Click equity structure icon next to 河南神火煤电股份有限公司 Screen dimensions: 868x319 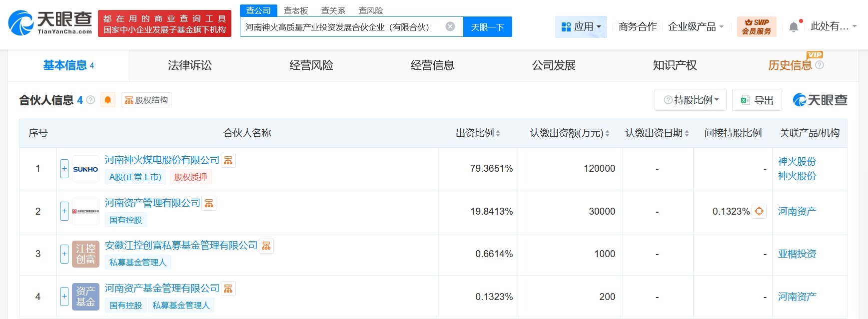tap(228, 160)
